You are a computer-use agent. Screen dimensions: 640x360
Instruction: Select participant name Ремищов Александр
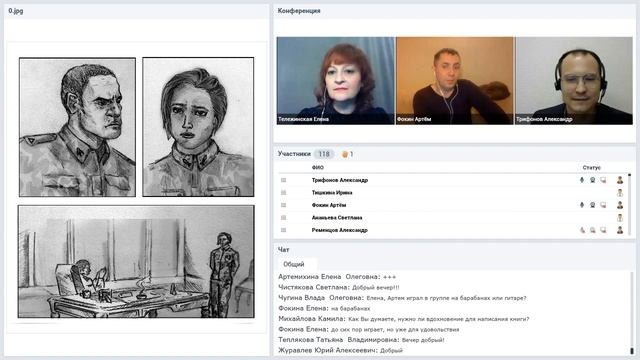(x=340, y=230)
